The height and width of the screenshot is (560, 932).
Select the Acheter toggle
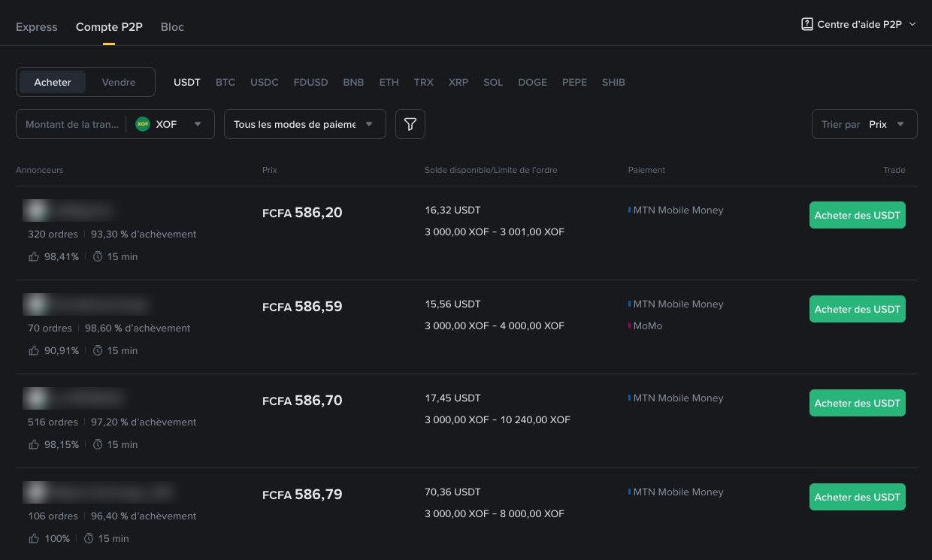coord(53,82)
